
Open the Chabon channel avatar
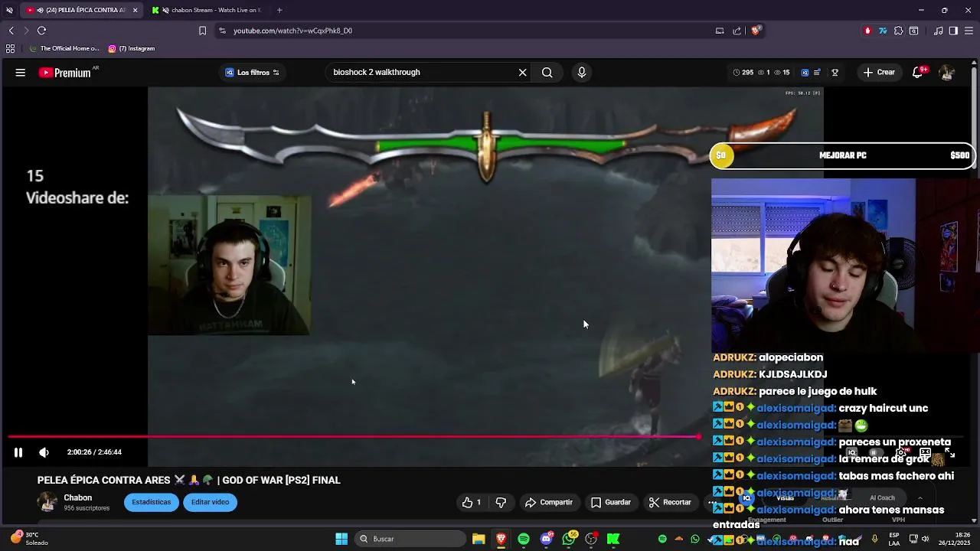pyautogui.click(x=47, y=502)
